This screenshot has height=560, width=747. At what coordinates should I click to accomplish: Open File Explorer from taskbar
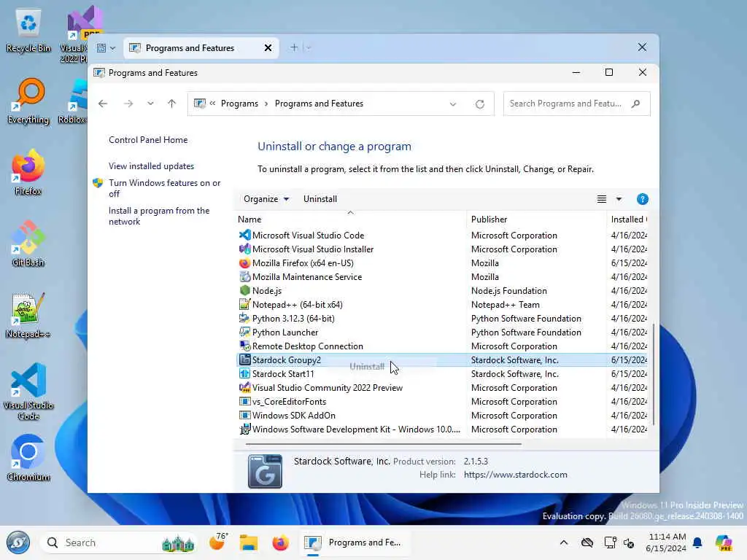[249, 542]
